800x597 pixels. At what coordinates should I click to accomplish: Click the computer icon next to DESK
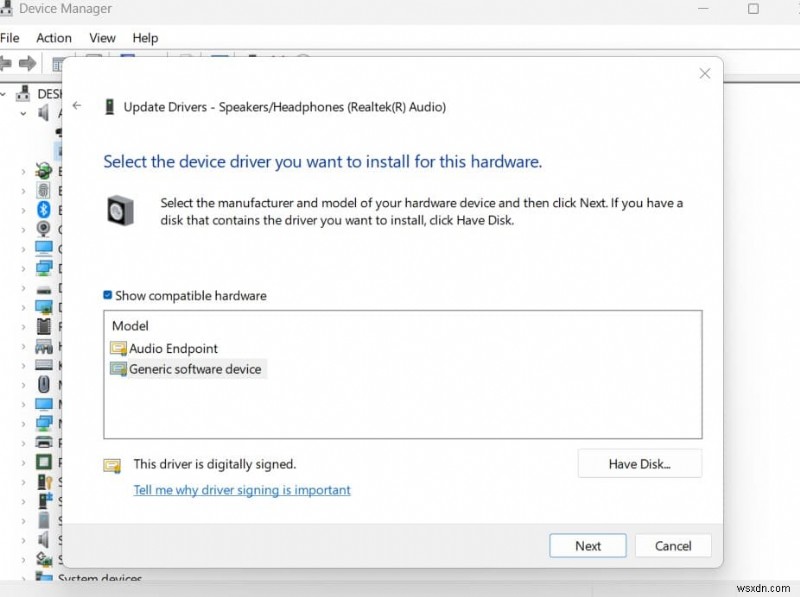click(x=23, y=93)
